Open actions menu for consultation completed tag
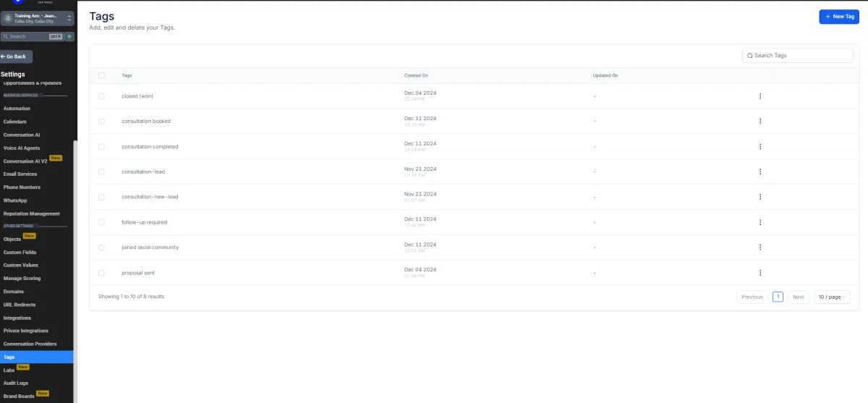 click(x=760, y=147)
